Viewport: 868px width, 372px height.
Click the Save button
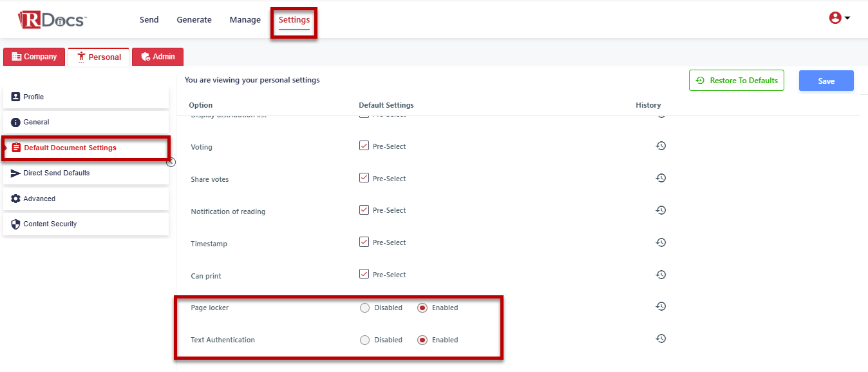click(826, 81)
